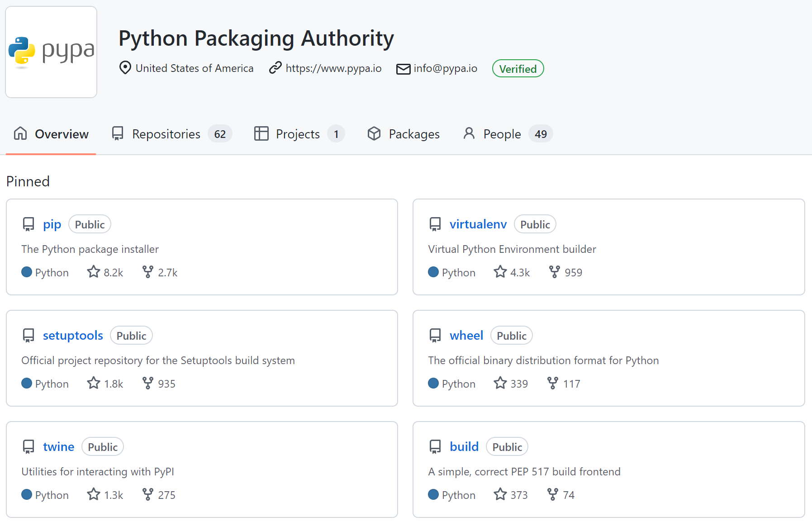
Task: Click the fork icon on wheel card
Action: [x=553, y=383]
